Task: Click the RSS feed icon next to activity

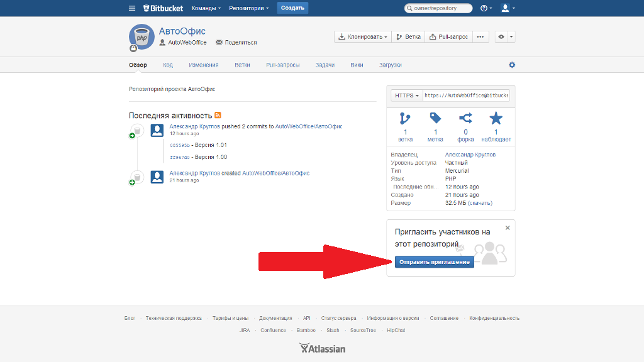Action: [217, 114]
